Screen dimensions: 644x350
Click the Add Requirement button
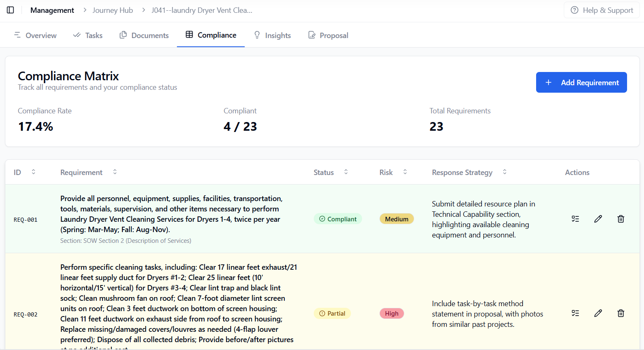581,82
